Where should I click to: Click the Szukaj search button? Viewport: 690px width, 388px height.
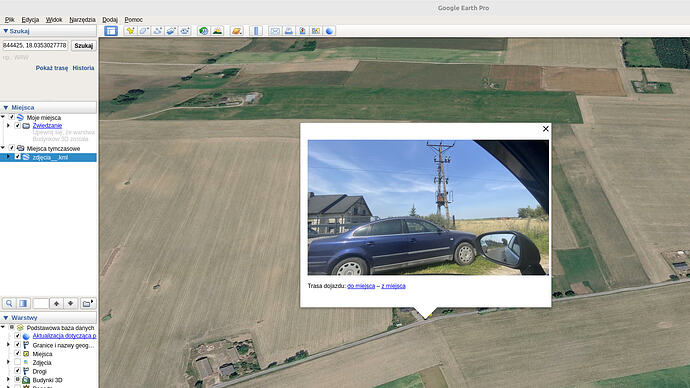point(84,46)
